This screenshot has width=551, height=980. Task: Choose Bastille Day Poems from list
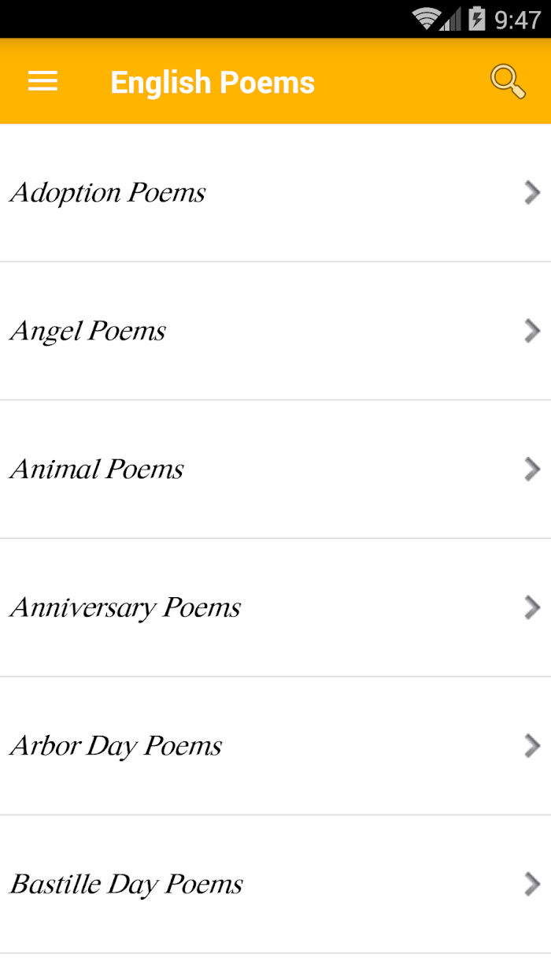tap(275, 884)
